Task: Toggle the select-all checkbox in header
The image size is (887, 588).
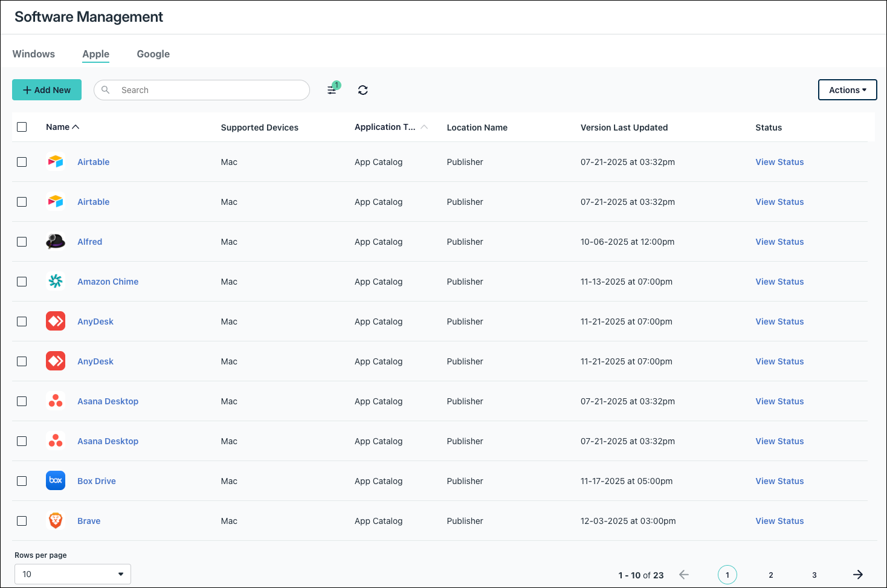Action: click(x=22, y=126)
